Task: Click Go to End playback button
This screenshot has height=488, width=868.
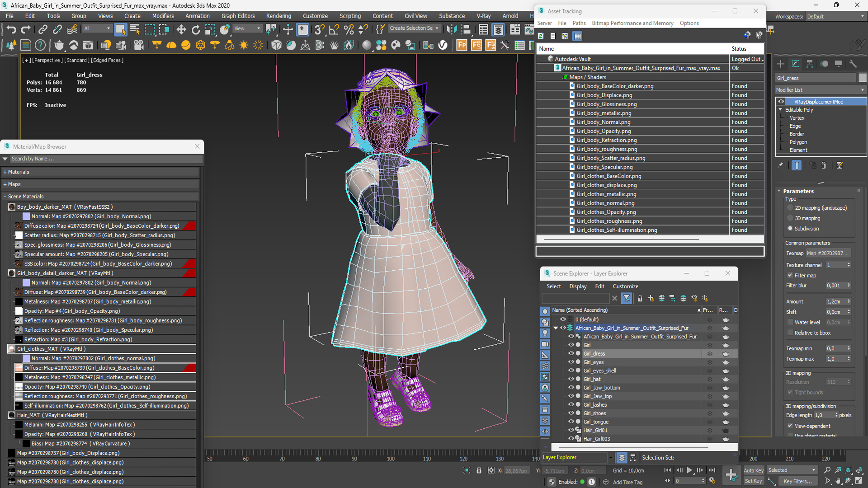Action: [x=712, y=470]
